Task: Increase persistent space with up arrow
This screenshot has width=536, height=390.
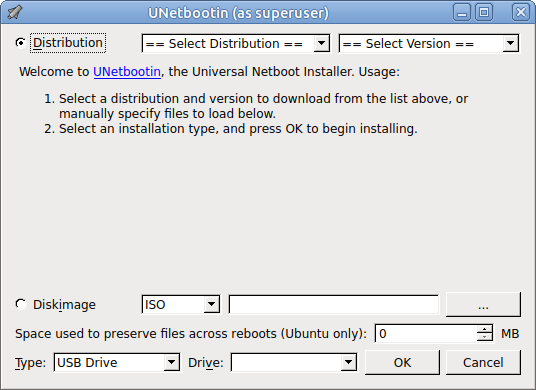Action: (484, 329)
